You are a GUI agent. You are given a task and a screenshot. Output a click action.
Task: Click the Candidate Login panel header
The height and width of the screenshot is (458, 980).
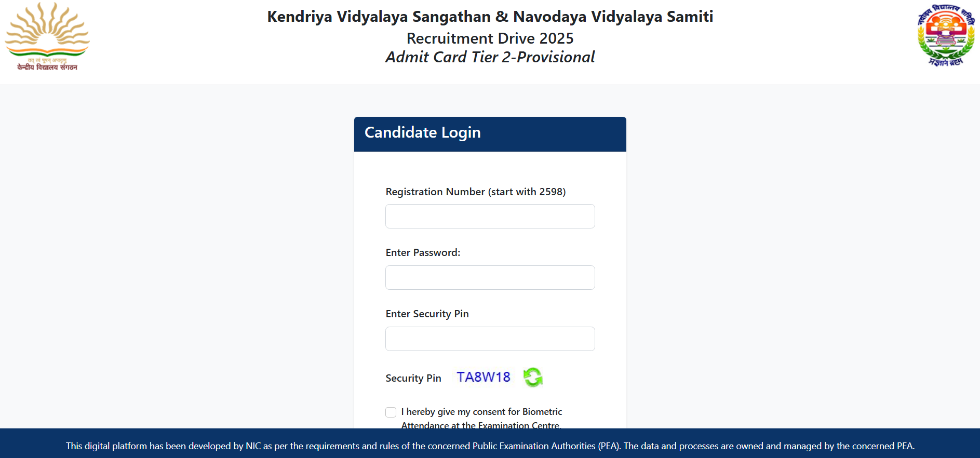point(490,133)
